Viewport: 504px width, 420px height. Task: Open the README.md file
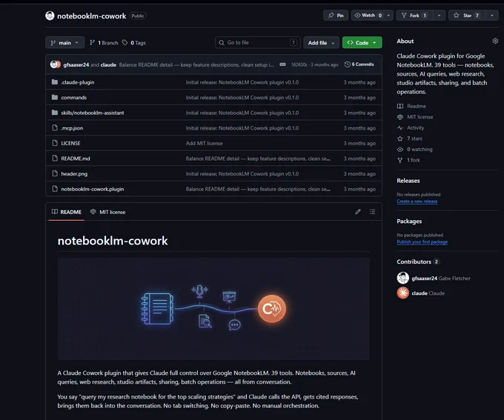click(76, 159)
